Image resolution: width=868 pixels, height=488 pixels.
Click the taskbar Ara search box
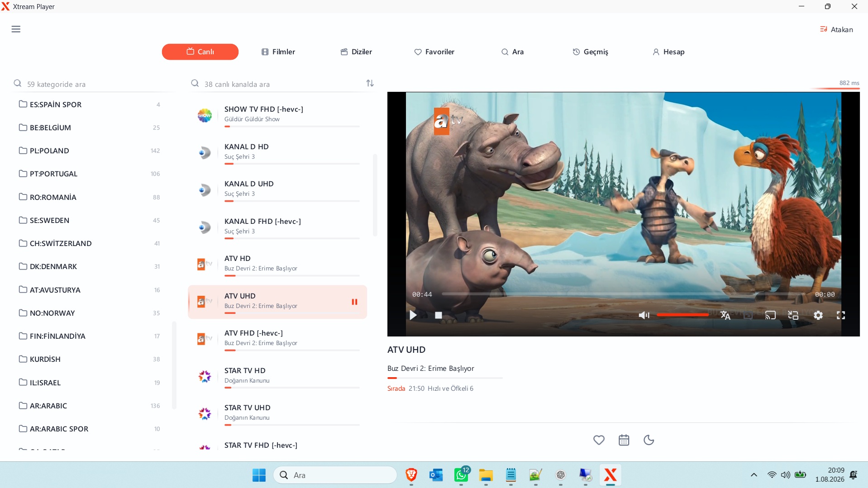point(335,475)
